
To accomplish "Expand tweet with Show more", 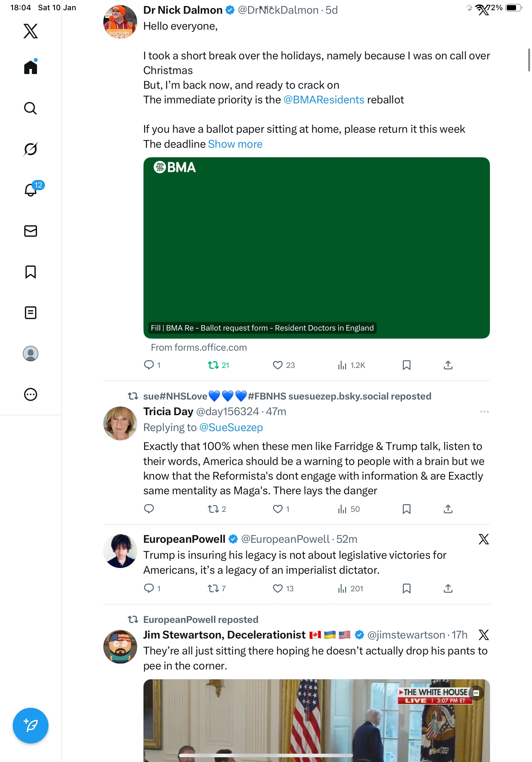I will (235, 144).
